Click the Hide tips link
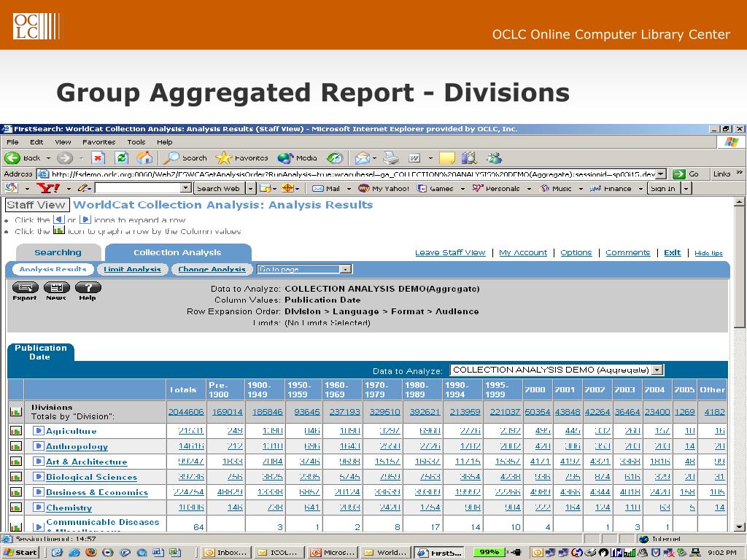 [708, 253]
